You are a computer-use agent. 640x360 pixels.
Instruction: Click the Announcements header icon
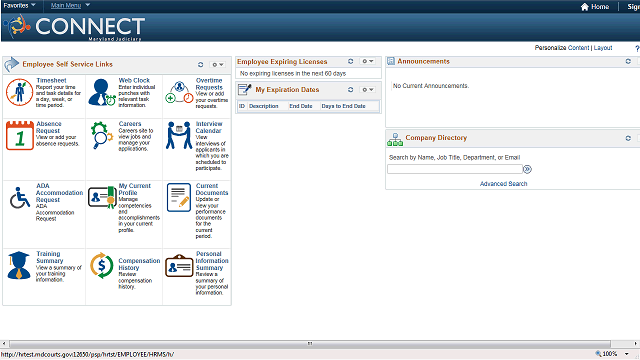[x=391, y=61]
